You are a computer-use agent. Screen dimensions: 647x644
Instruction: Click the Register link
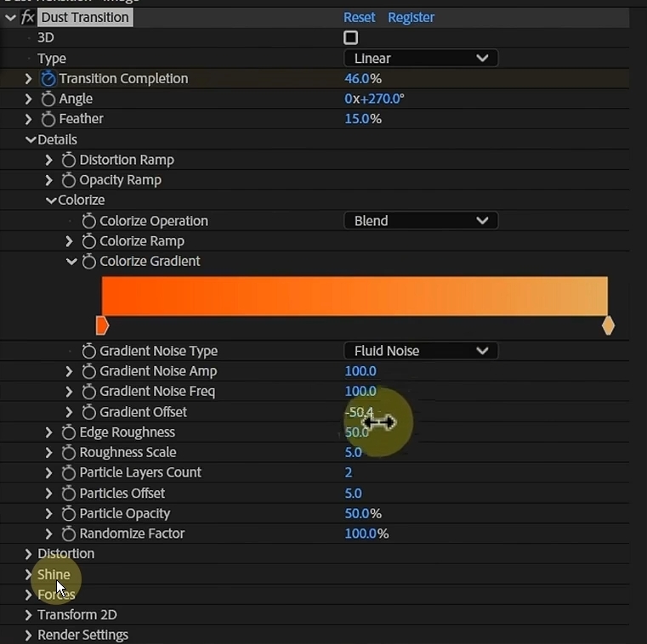[x=411, y=17]
